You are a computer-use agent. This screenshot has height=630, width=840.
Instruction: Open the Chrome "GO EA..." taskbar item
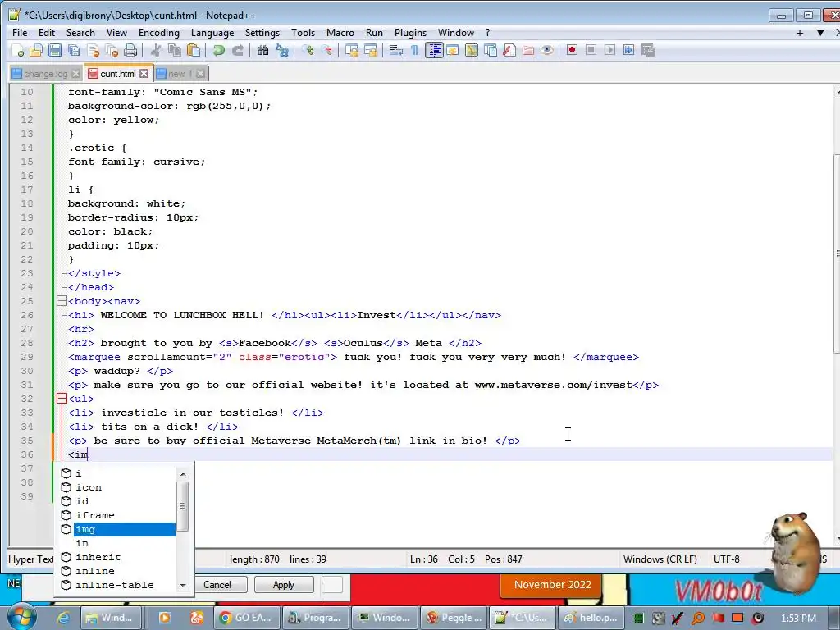point(246,618)
